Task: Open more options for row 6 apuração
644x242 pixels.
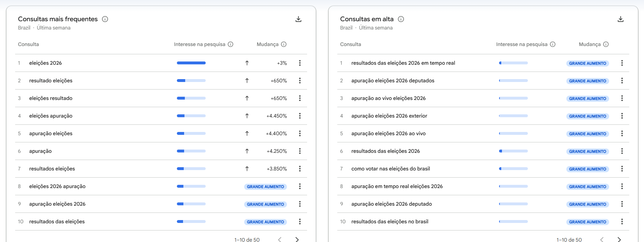Action: pos(300,151)
